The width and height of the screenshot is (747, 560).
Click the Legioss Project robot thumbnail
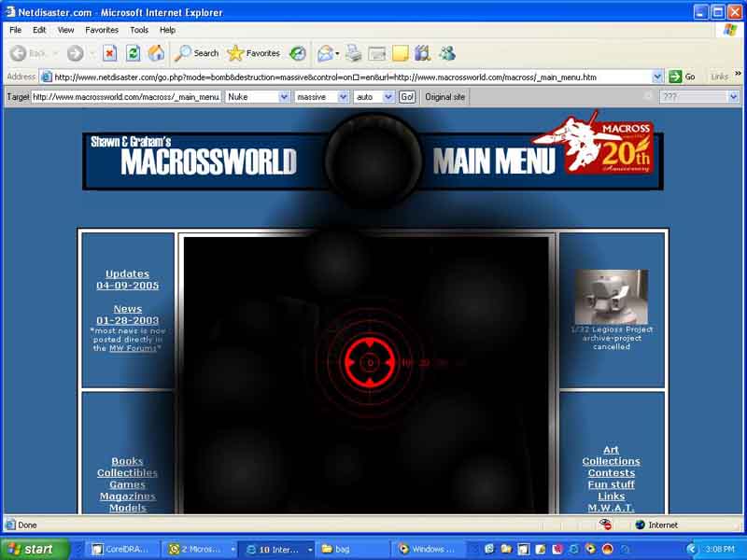[612, 297]
